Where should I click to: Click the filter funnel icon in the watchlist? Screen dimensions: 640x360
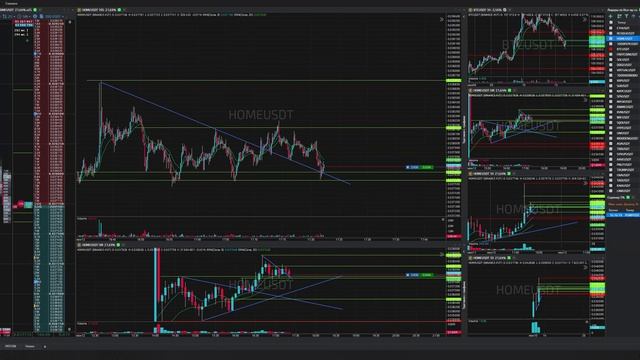[627, 16]
